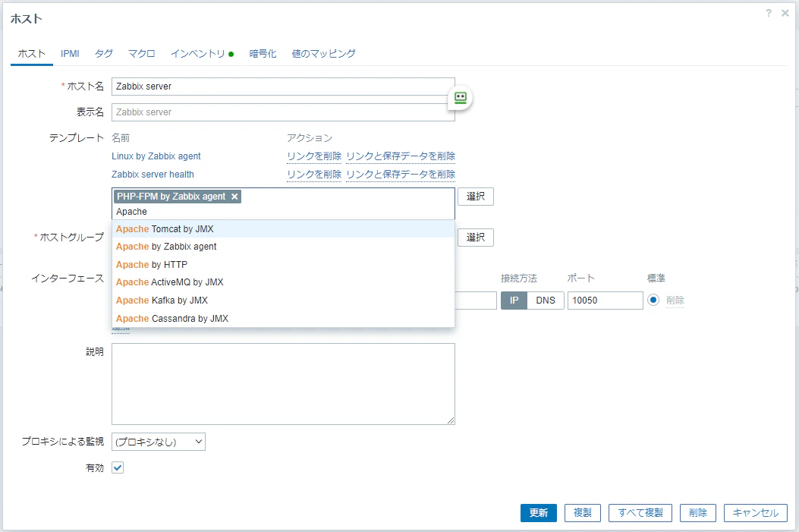Screen dimensions: 799x532
Task: Choose Apache Kafka by JMX suggestion
Action: click(x=283, y=301)
